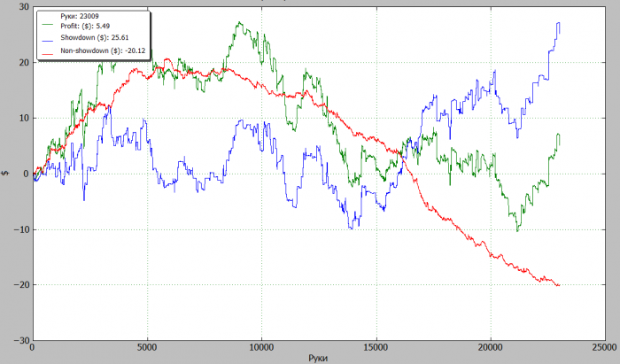The image size is (620, 364).
Task: Click the '$' y-axis title
Action: [x=6, y=174]
